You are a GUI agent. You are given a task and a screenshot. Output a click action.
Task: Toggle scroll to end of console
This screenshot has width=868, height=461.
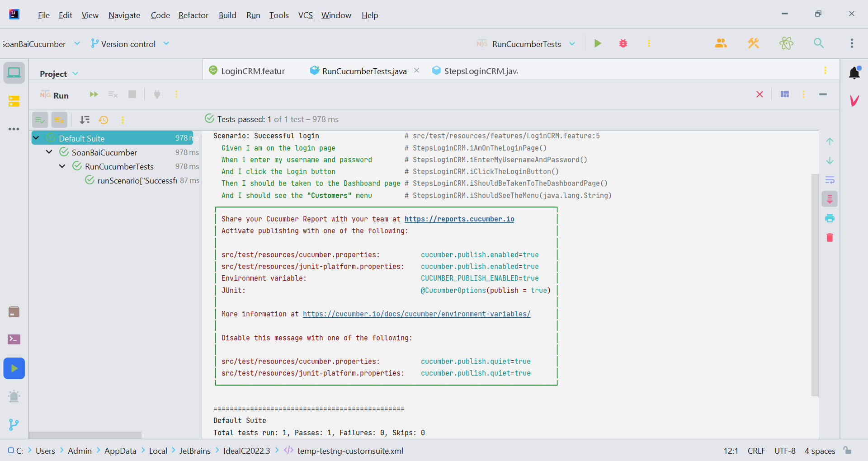[x=830, y=199]
